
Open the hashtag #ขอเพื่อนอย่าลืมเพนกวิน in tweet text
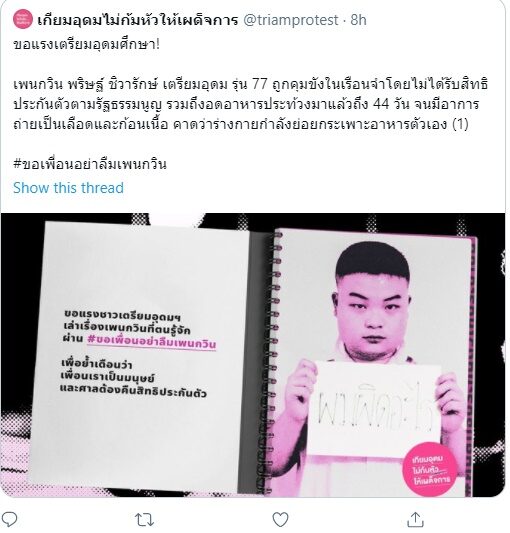(90, 164)
